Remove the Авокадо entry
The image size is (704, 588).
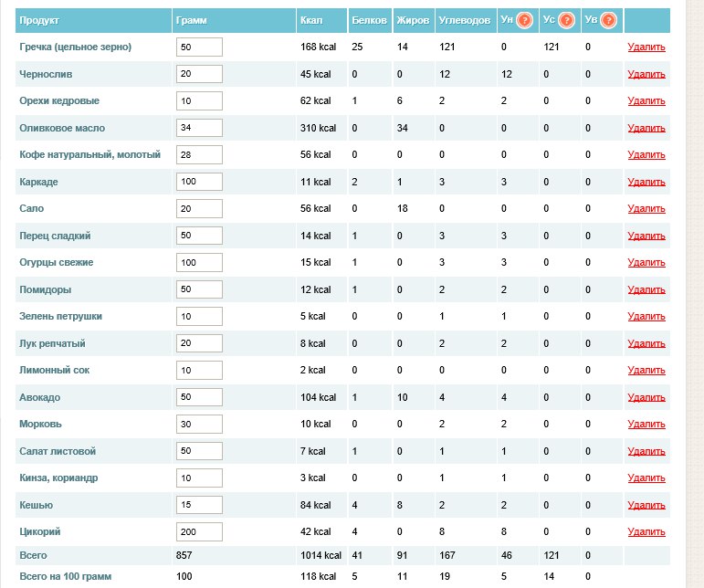[646, 397]
